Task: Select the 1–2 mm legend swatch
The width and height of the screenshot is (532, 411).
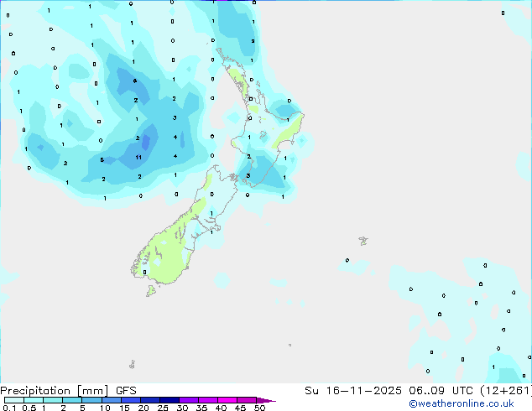Action: click(53, 400)
